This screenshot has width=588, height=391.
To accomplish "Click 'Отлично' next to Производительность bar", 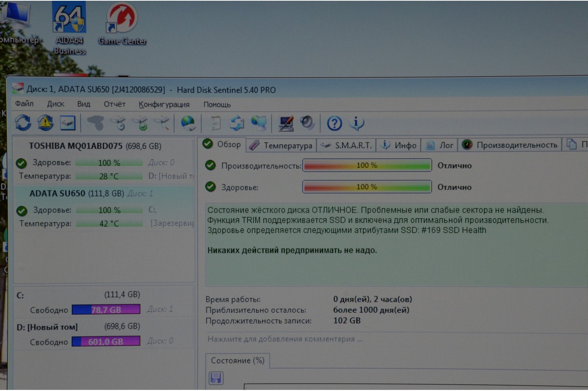I will click(x=454, y=165).
